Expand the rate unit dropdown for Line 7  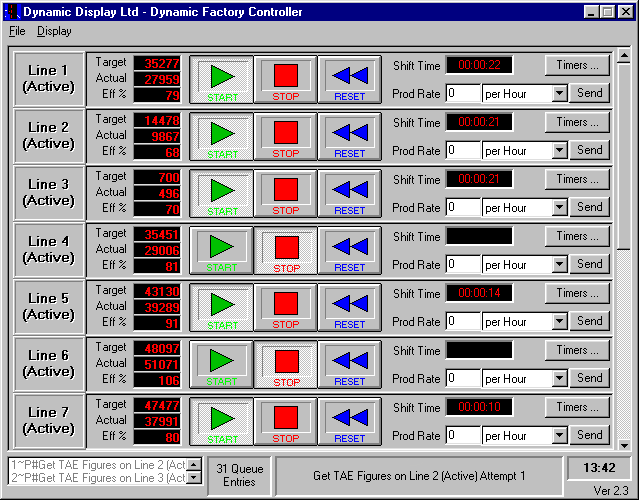[559, 436]
